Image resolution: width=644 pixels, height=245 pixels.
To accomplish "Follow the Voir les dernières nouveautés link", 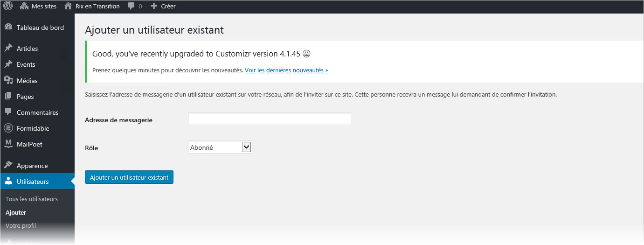I will point(286,70).
